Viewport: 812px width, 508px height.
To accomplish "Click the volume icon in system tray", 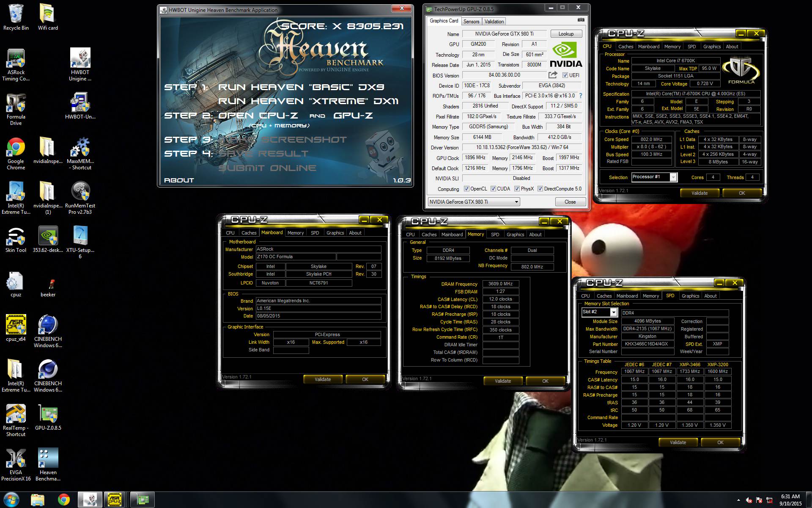I will click(749, 500).
